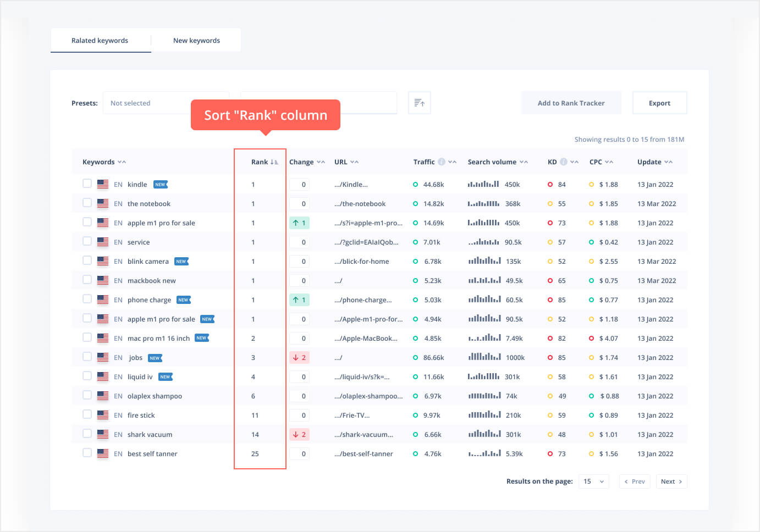Click the red KD indicator for kindle

550,185
